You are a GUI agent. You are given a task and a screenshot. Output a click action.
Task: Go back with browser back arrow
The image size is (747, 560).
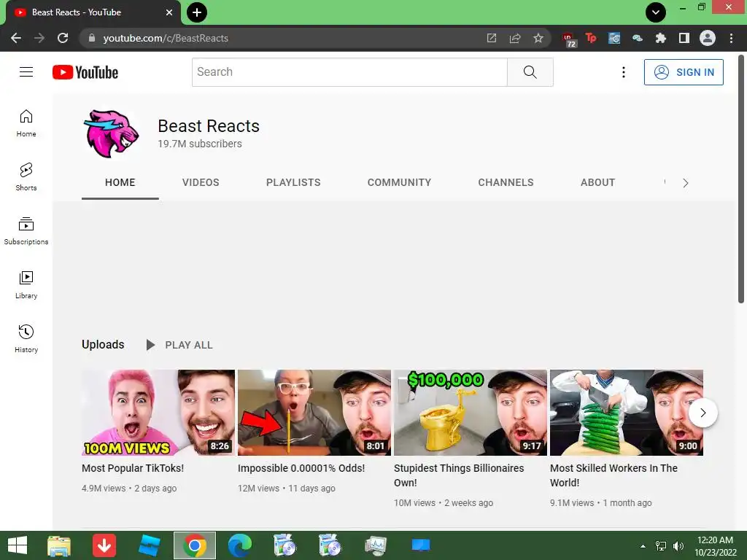tap(16, 38)
